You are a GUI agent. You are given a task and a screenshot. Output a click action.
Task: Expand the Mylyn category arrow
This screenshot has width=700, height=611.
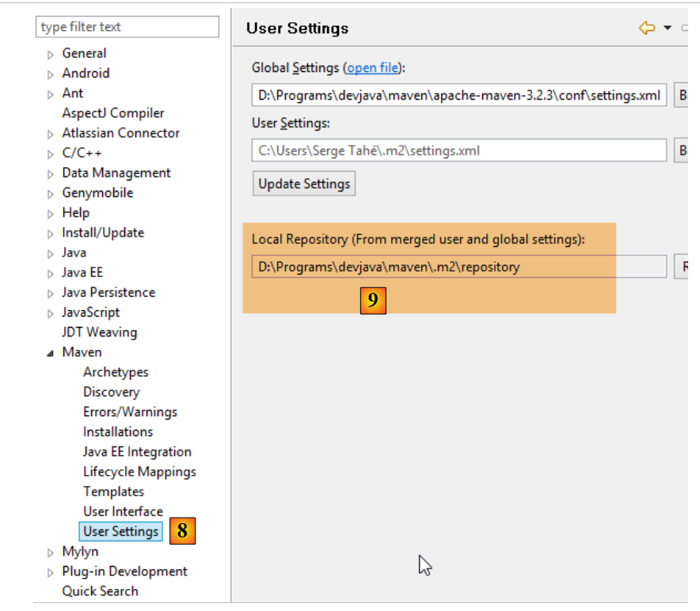[x=51, y=552]
